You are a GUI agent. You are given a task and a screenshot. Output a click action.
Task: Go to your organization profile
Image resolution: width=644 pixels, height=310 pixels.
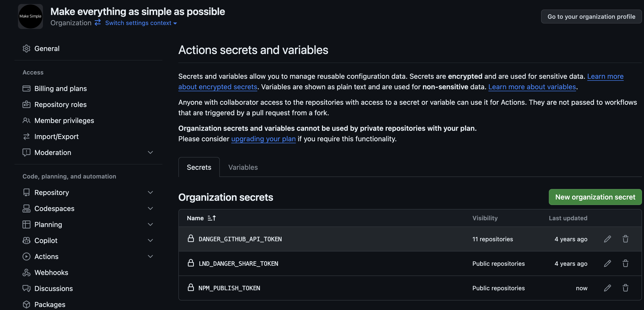(x=591, y=16)
